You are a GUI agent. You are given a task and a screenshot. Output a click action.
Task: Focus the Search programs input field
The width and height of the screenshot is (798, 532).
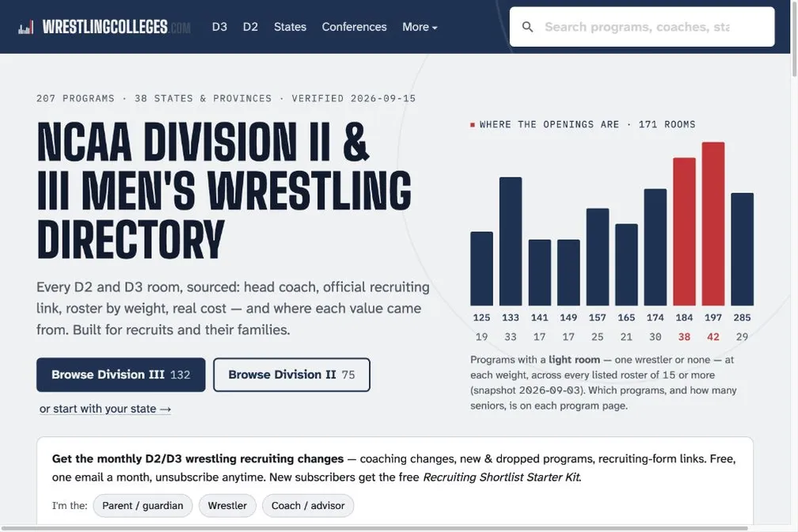[642, 26]
